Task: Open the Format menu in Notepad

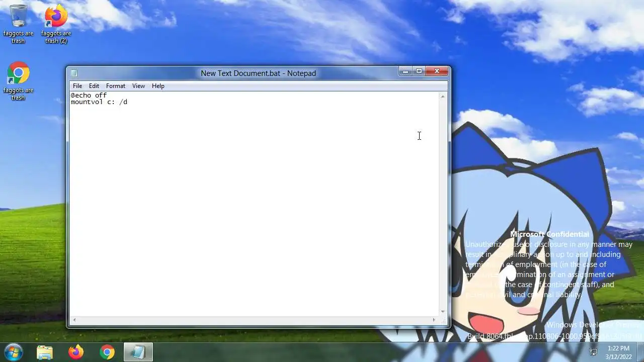Action: (116, 86)
